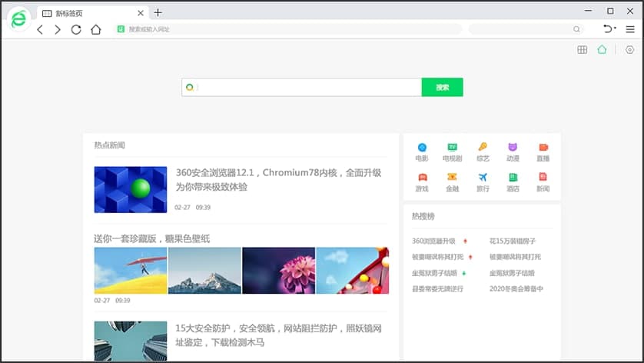This screenshot has width=644, height=363.
Task: Go forward with the forward arrow
Action: click(x=58, y=29)
